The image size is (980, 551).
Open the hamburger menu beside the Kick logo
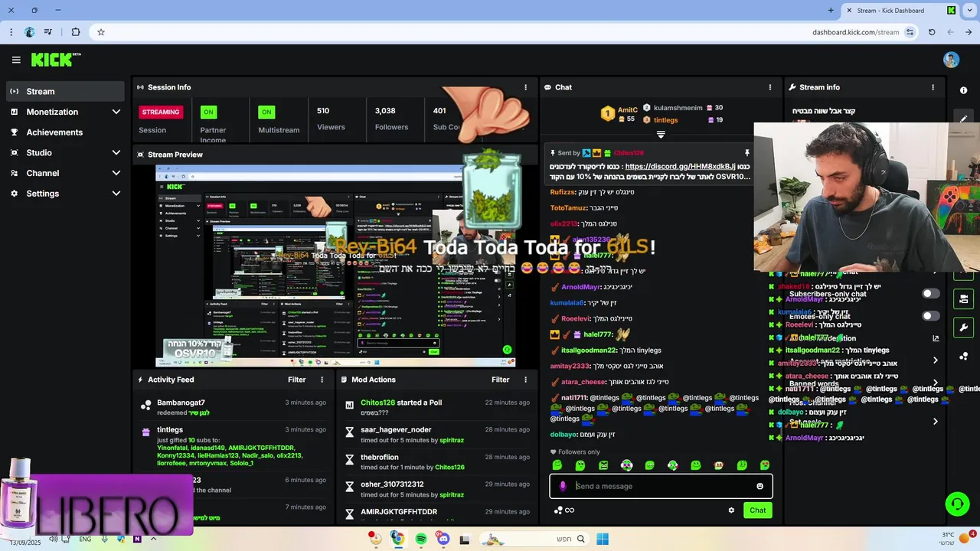(x=16, y=60)
